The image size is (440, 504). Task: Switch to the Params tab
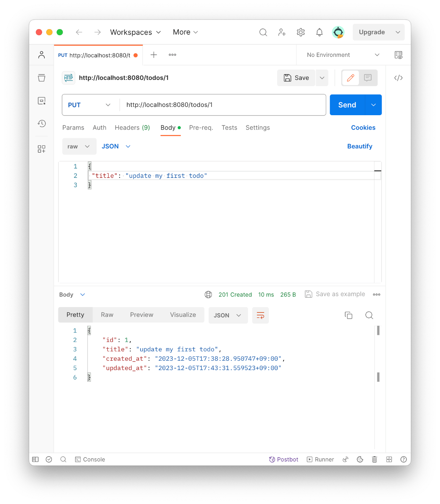point(73,128)
